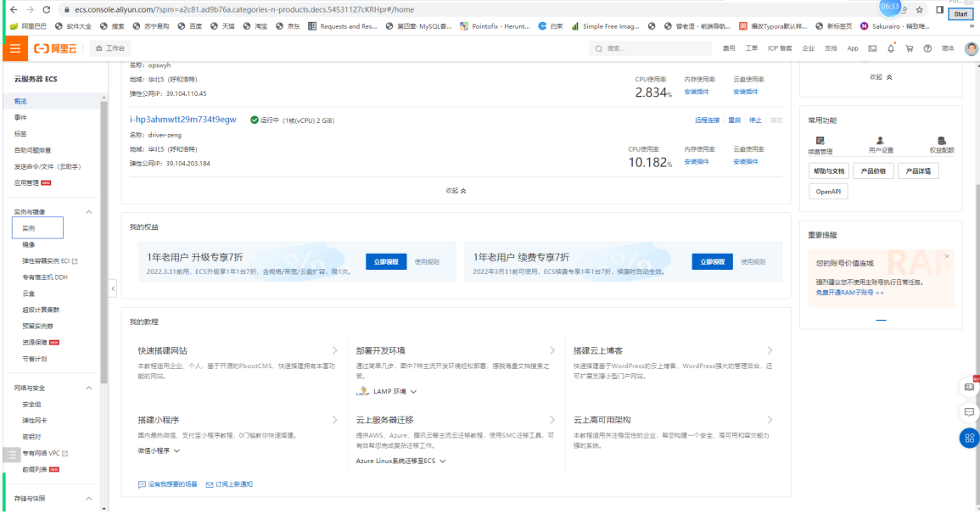Screen dimensions: 980x520
Task: Open 续费管理 shortcut icon
Action: point(820,145)
